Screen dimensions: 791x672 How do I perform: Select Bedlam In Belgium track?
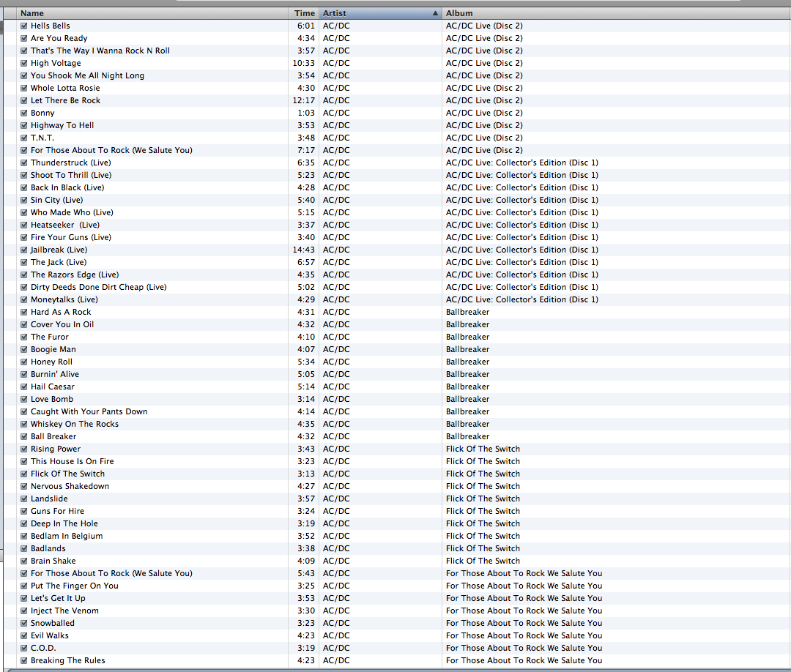(x=67, y=536)
